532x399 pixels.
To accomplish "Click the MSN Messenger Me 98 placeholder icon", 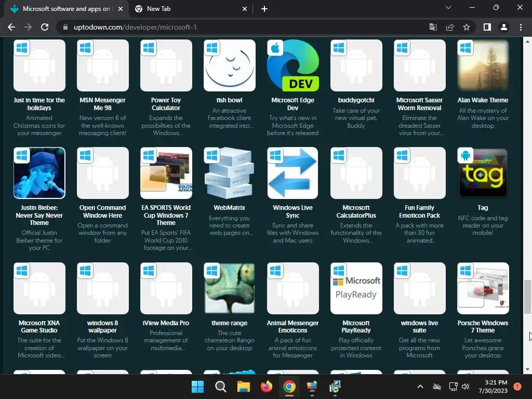I will click(103, 65).
